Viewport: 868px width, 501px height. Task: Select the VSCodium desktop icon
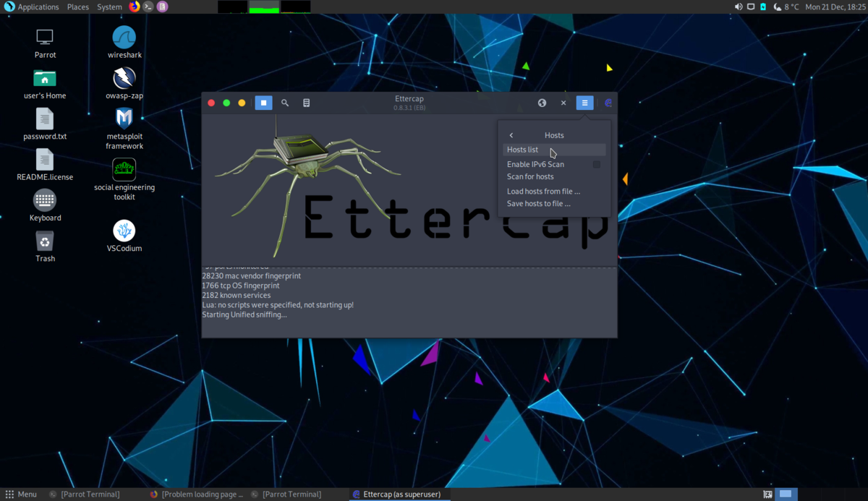pyautogui.click(x=124, y=236)
